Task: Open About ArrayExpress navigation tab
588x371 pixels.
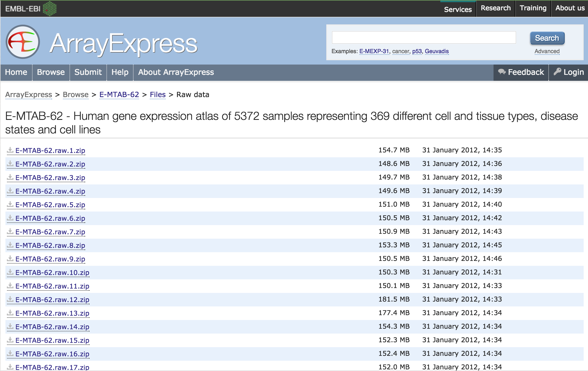Action: point(176,72)
